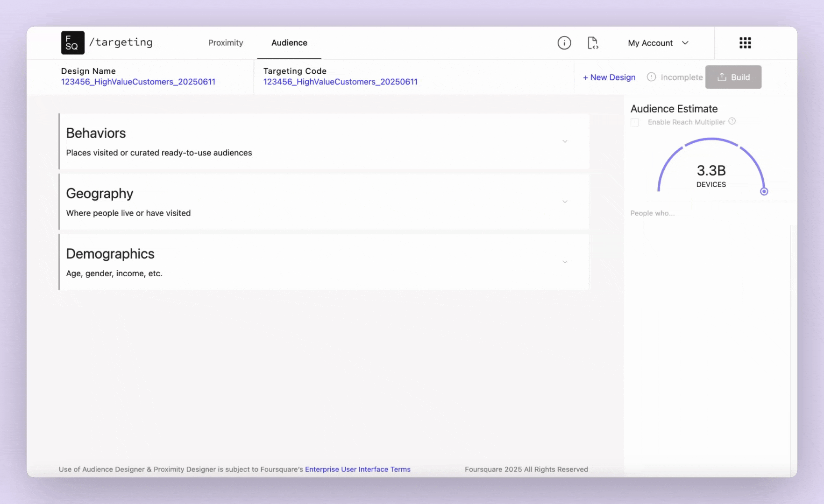
Task: Enable the Reach Multiplier checkbox
Action: click(634, 122)
